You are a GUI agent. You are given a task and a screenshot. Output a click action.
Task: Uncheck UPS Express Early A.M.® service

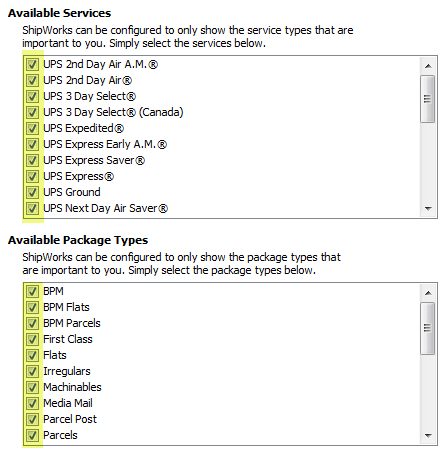(32, 144)
